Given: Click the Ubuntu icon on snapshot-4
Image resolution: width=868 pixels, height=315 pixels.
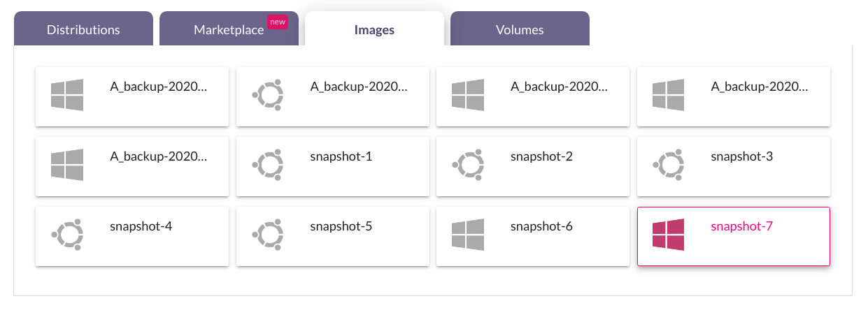Looking at the screenshot, I should pos(67,235).
